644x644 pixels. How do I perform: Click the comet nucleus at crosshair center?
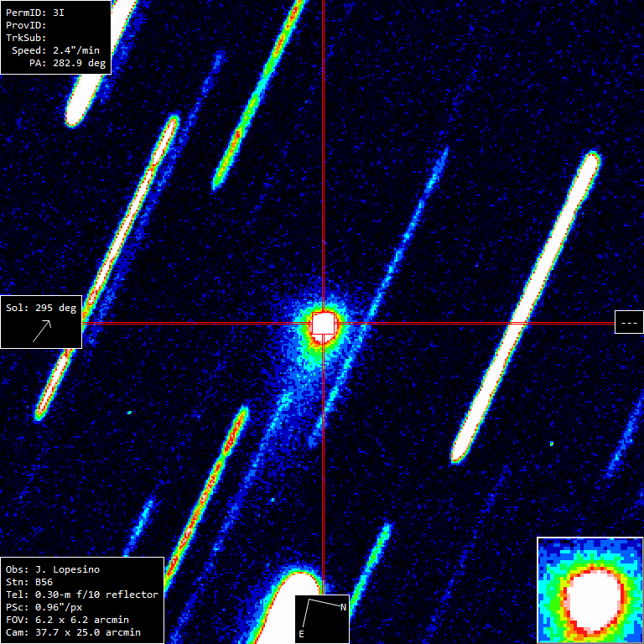click(x=323, y=324)
